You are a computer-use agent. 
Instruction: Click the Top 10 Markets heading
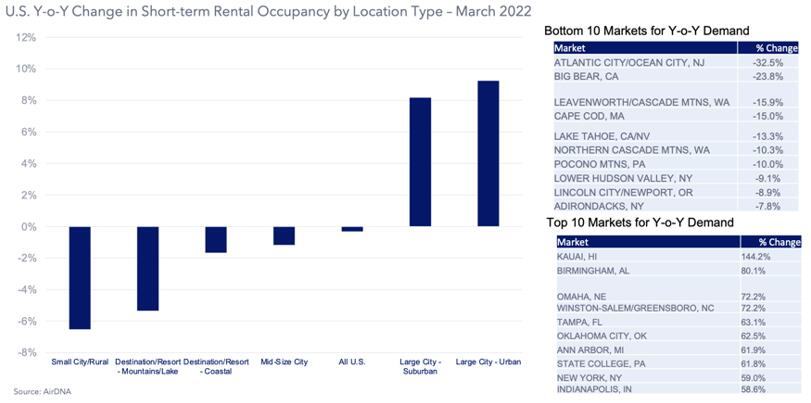(640, 221)
